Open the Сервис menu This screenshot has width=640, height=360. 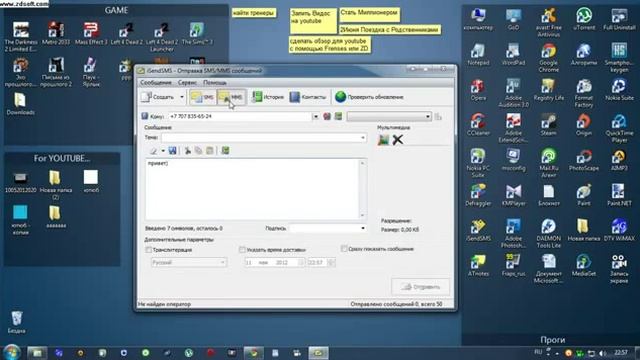[187, 82]
